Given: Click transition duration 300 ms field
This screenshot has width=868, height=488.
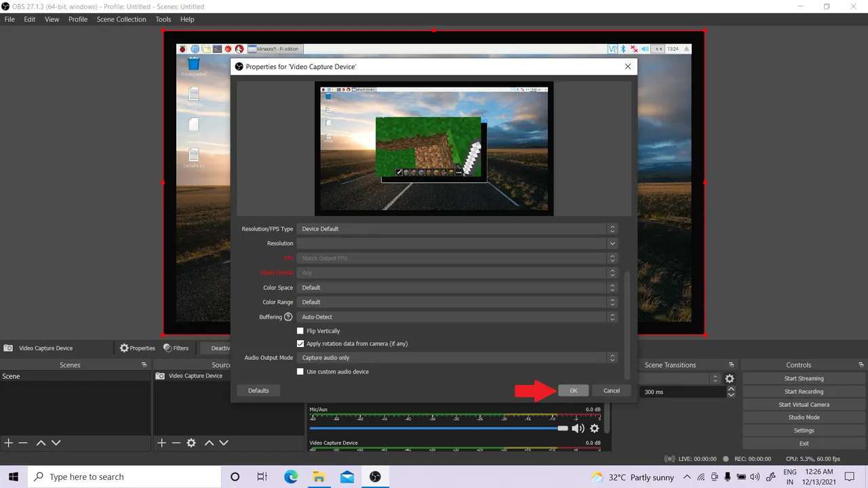Looking at the screenshot, I should click(x=683, y=392).
